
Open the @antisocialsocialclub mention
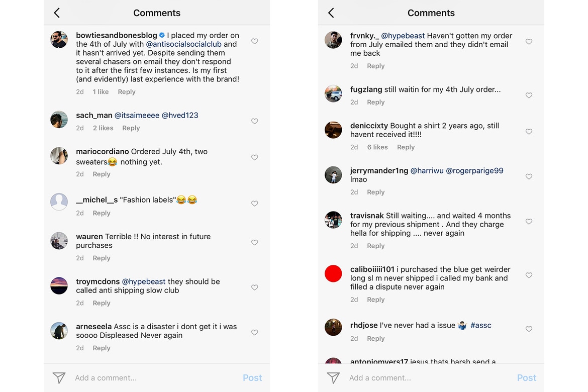click(183, 44)
